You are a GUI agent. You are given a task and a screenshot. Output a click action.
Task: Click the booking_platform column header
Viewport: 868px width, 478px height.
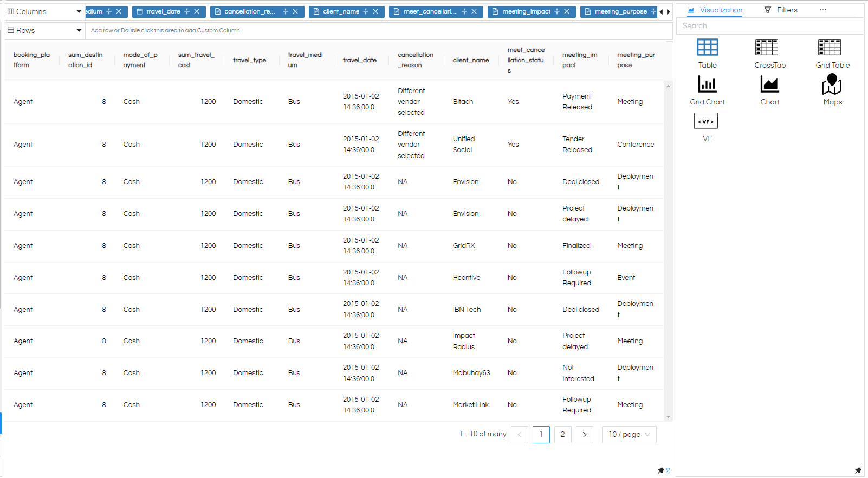point(31,60)
